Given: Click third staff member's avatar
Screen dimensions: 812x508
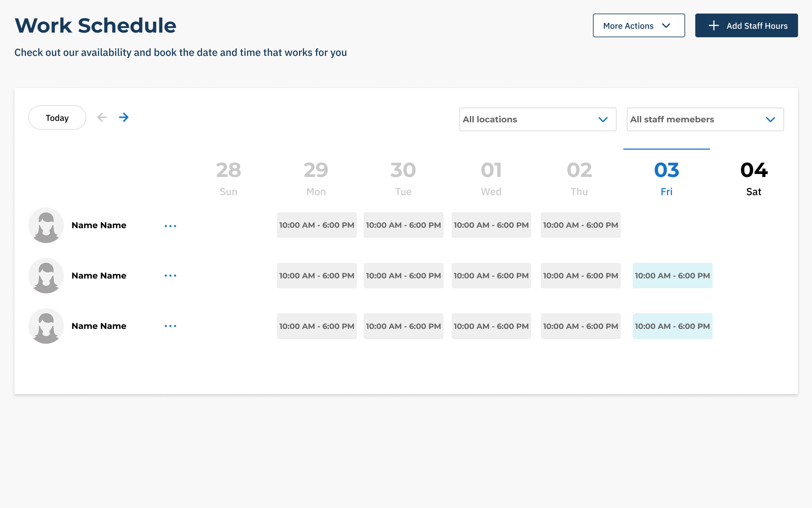Looking at the screenshot, I should (x=46, y=326).
